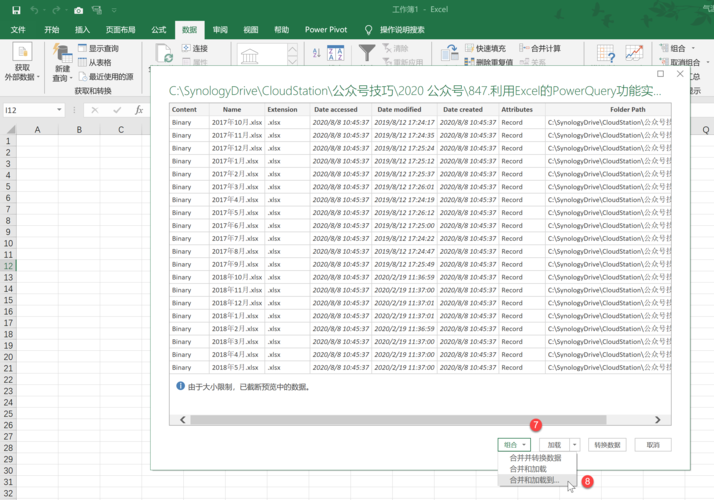Click the Tell Me search box (操作说明搜索)
Viewport: 714px width, 500px height.
pyautogui.click(x=402, y=30)
